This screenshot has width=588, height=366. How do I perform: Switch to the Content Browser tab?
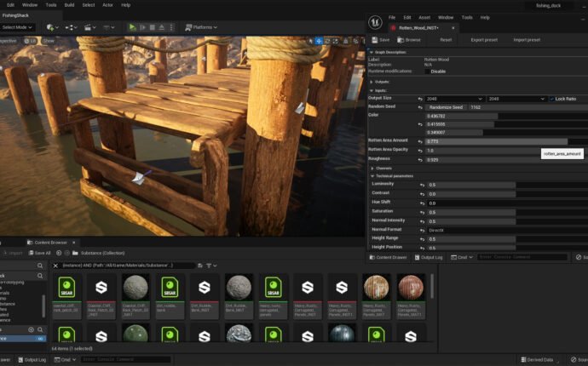(49, 243)
